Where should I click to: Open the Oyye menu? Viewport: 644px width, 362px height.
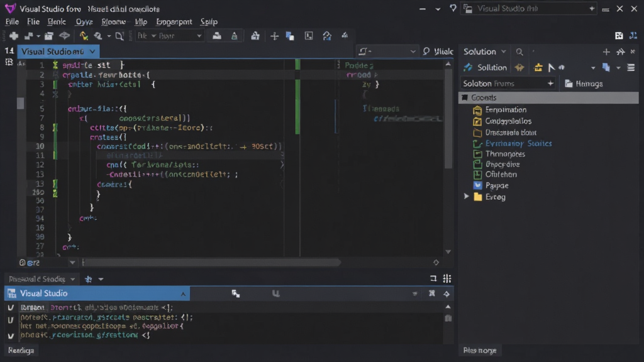(84, 22)
